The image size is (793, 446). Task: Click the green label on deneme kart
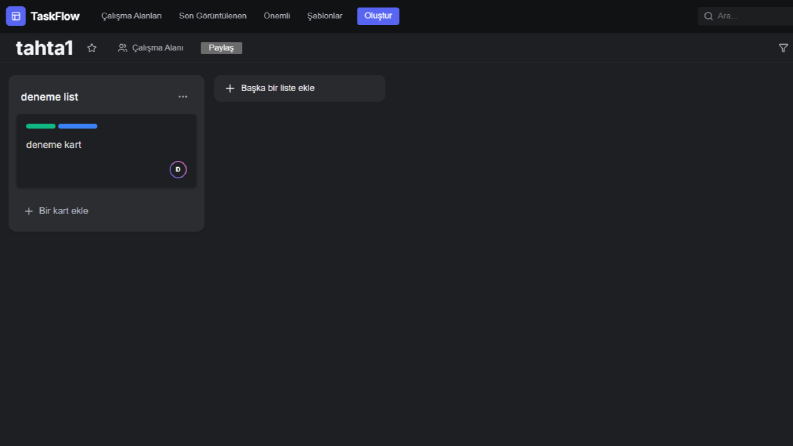[x=40, y=126]
